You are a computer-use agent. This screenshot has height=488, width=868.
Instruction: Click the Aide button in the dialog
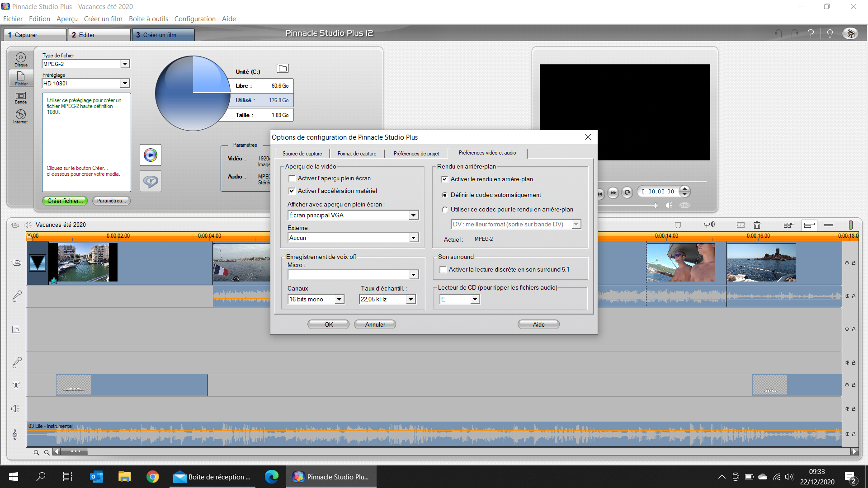pyautogui.click(x=538, y=324)
